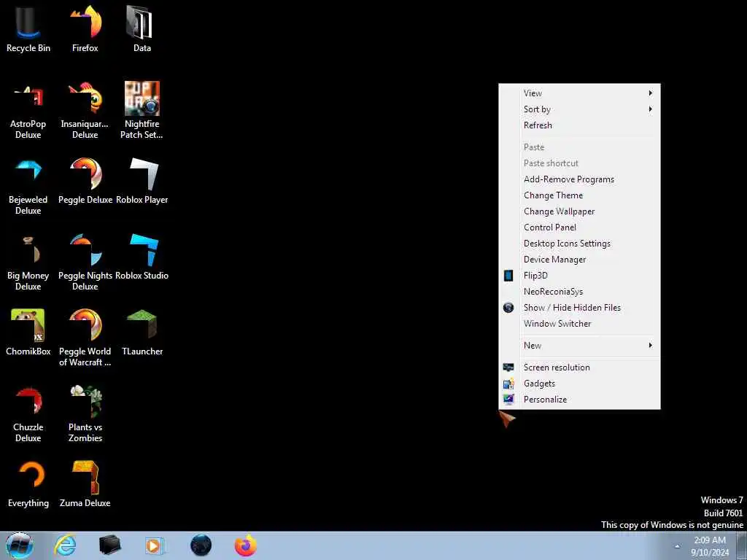Select the Zuma Deluxe desktop icon

85,484
